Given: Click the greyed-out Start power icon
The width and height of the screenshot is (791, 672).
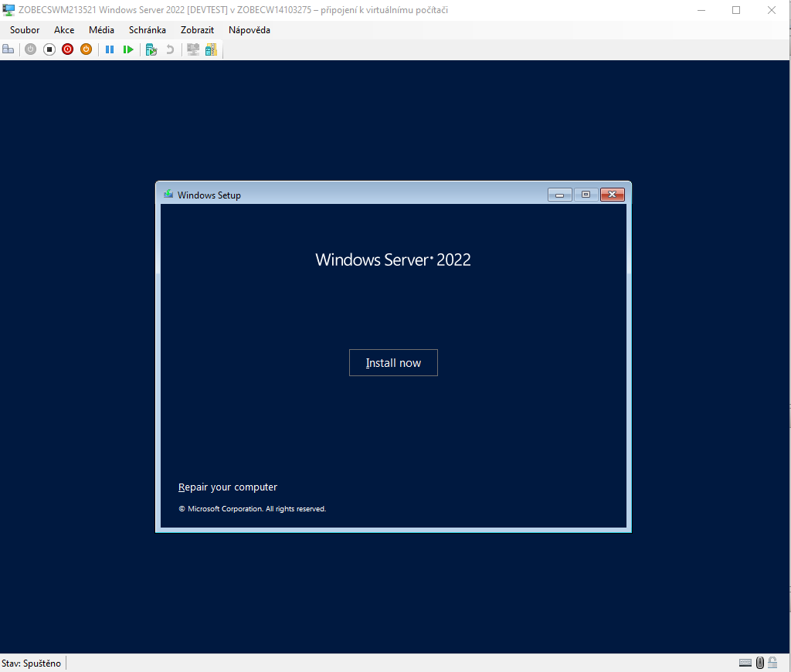Looking at the screenshot, I should tap(30, 49).
